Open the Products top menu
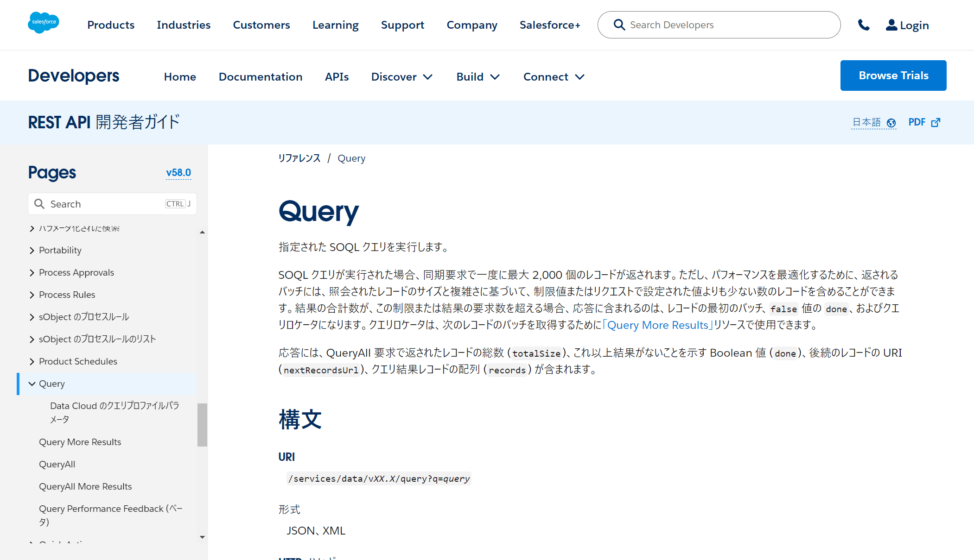Viewport: 974px width, 560px height. [x=111, y=25]
